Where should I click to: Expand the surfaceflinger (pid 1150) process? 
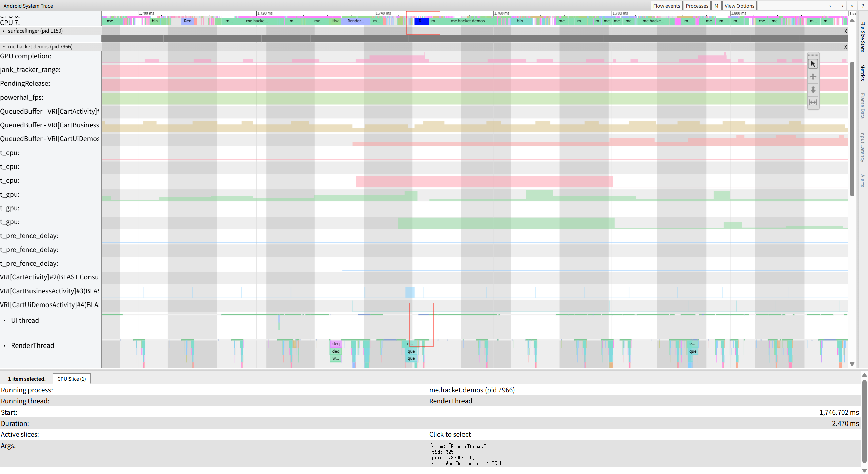[x=4, y=31]
